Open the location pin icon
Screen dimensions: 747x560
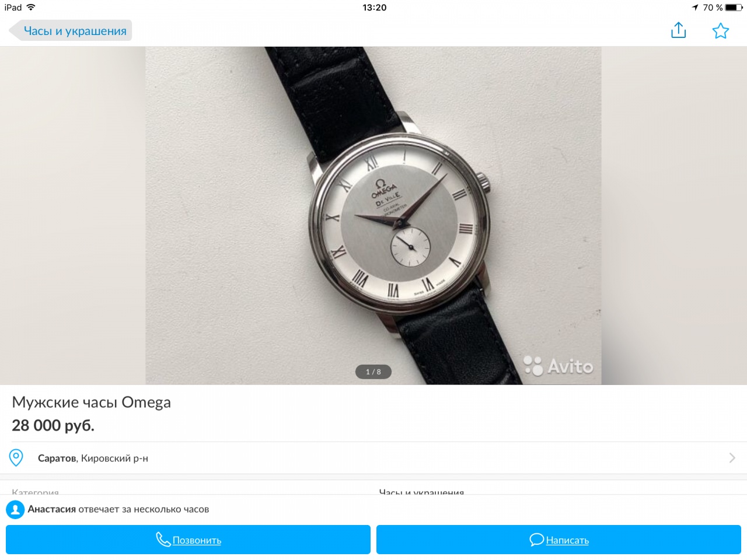[x=16, y=458]
